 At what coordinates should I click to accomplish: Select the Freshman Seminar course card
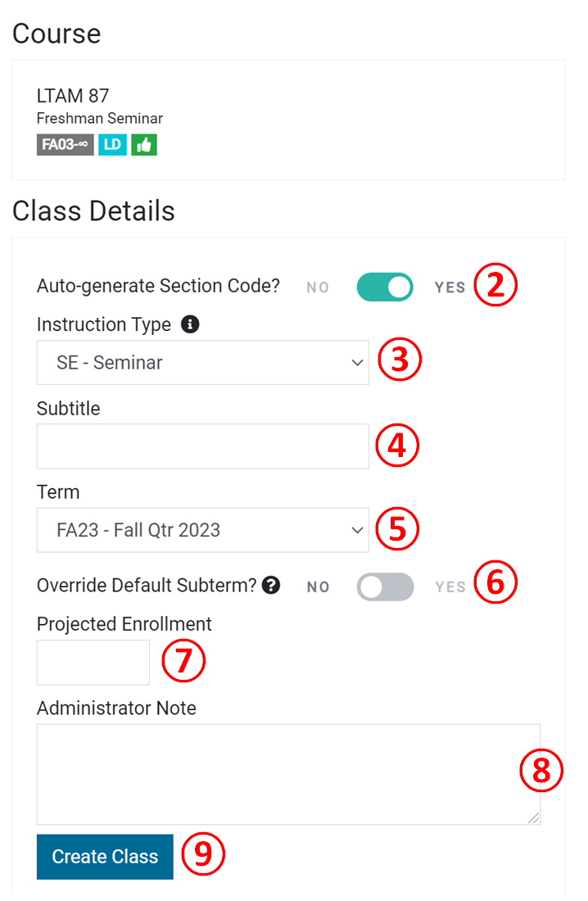pos(99,119)
